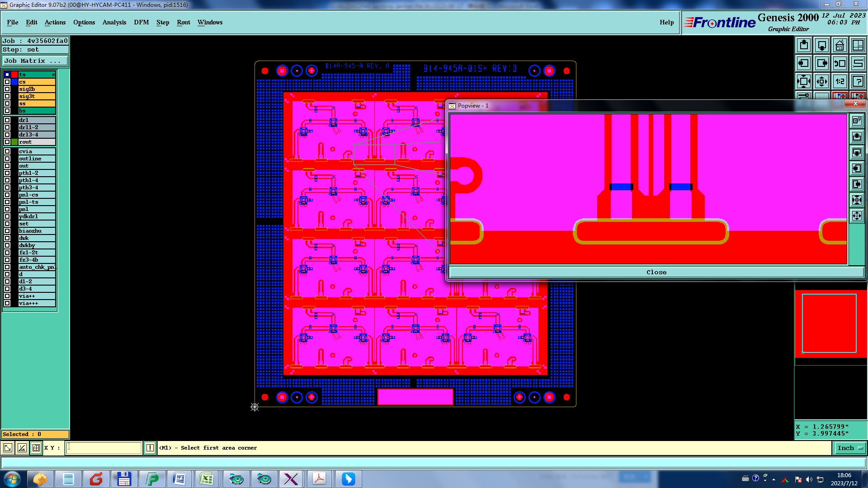Screen dimensions: 868x488
Task: Toggle the cs layer display checkbox
Action: coord(7,82)
